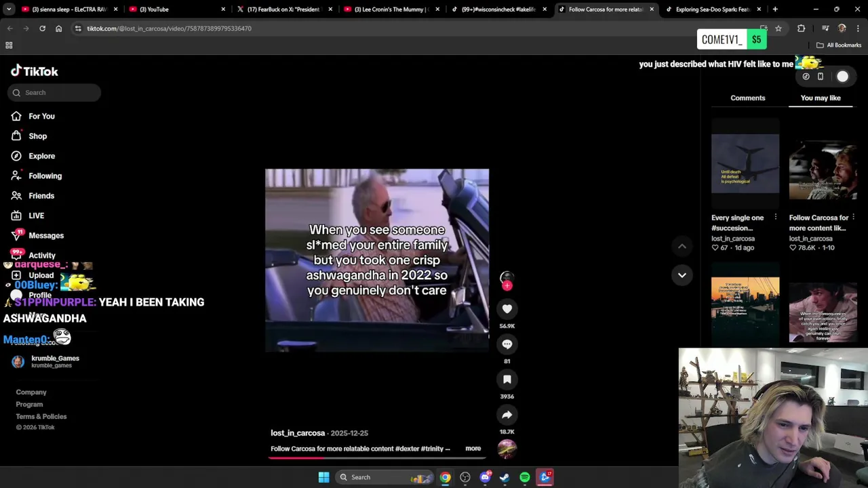Open Steam from the taskbar

coord(505,477)
